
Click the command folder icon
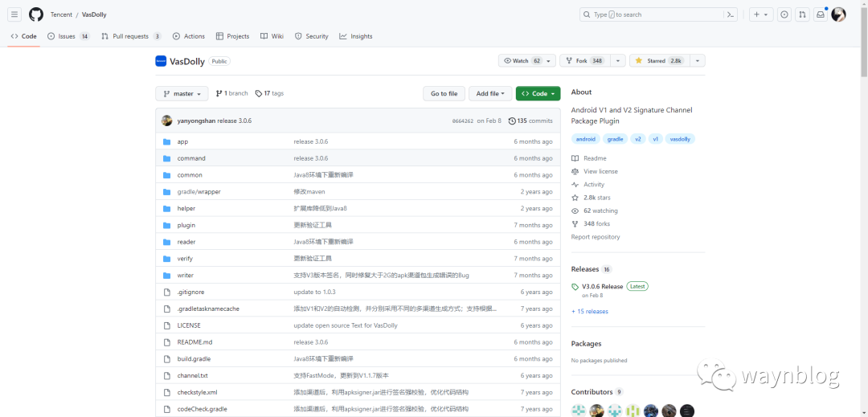coord(166,158)
